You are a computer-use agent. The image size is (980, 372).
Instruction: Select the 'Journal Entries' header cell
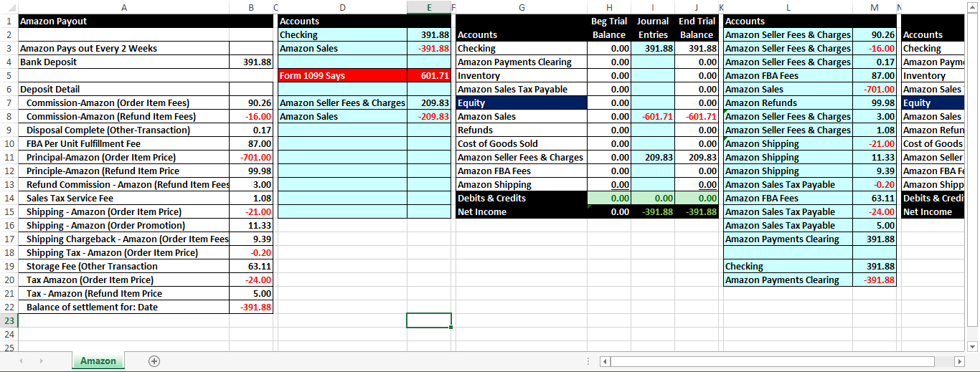coord(653,27)
